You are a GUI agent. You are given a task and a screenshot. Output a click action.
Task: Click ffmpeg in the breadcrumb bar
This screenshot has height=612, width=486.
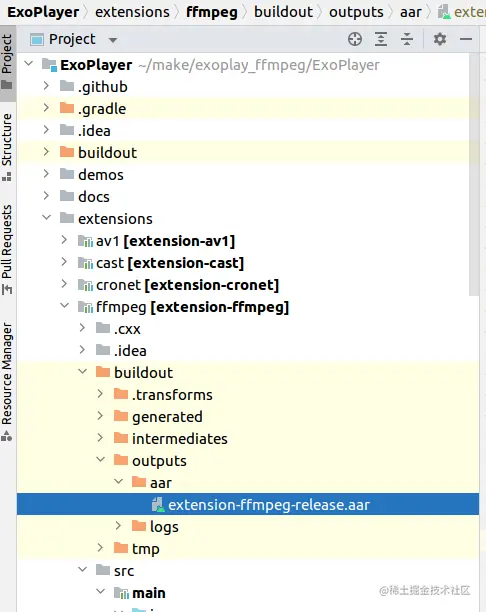point(212,12)
